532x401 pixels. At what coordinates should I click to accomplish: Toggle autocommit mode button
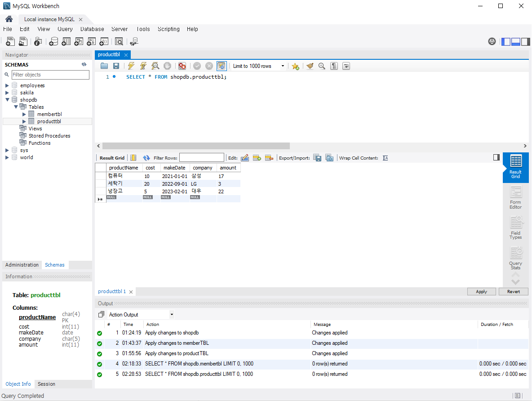(222, 66)
